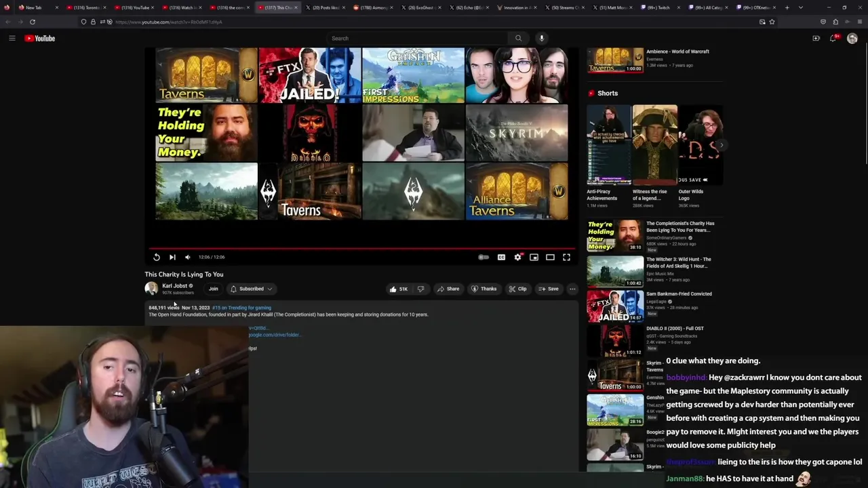Switch to miniplayer mode

click(x=534, y=257)
